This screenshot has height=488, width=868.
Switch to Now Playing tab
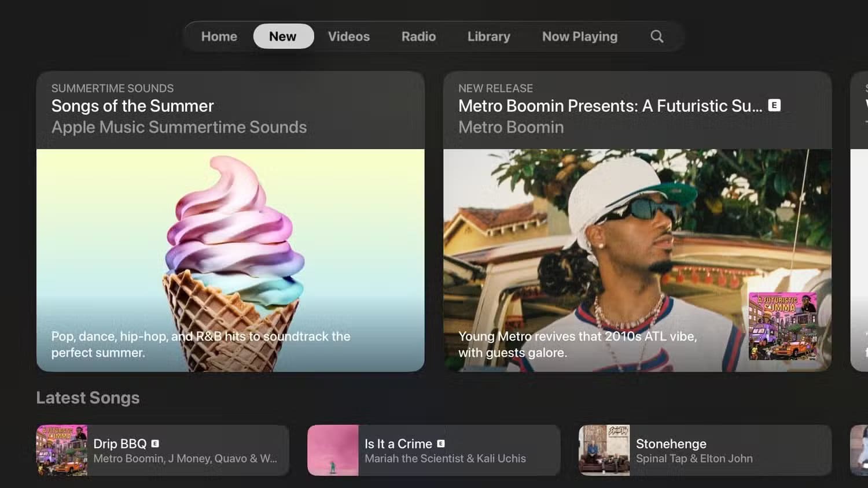[580, 36]
